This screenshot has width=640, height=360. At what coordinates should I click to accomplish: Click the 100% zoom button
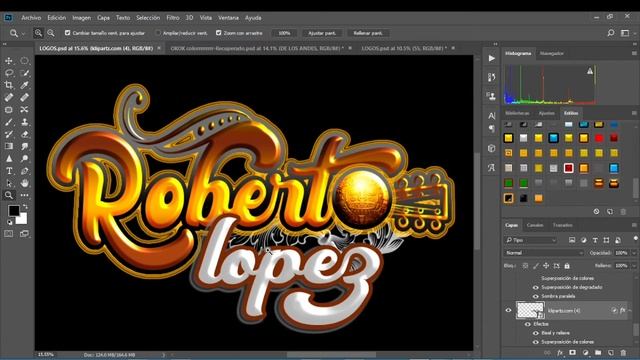[x=284, y=33]
